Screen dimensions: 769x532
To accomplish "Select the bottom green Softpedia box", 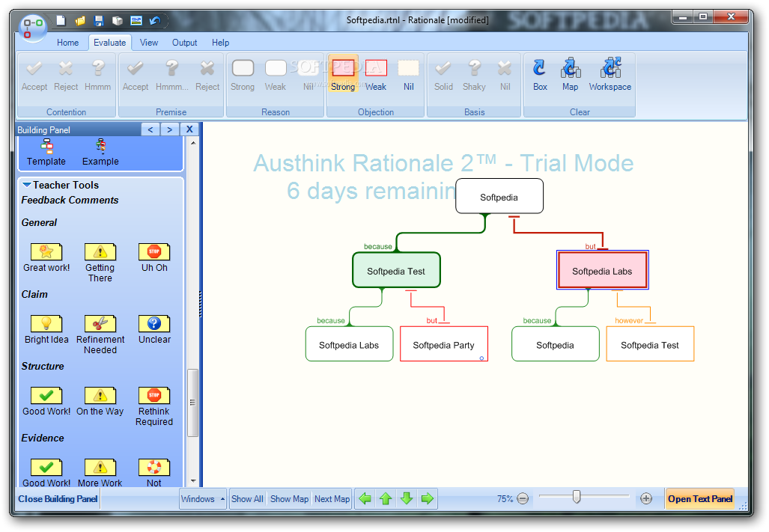I will pyautogui.click(x=555, y=344).
